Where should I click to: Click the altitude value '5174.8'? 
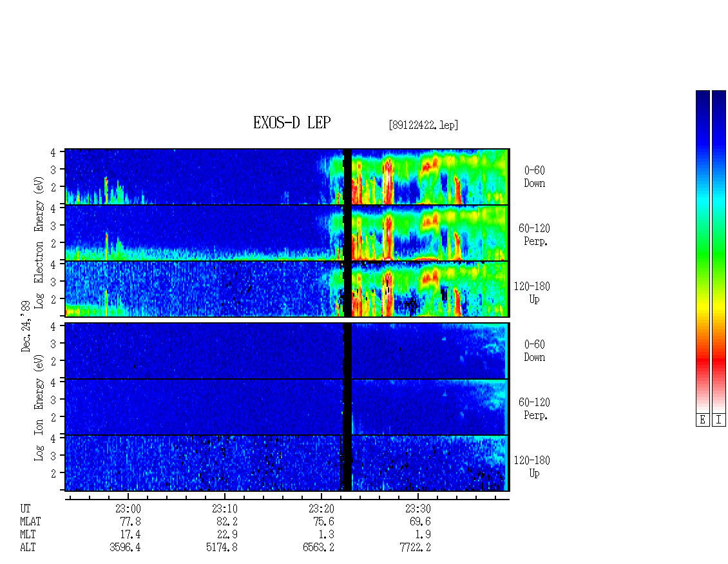(x=222, y=548)
